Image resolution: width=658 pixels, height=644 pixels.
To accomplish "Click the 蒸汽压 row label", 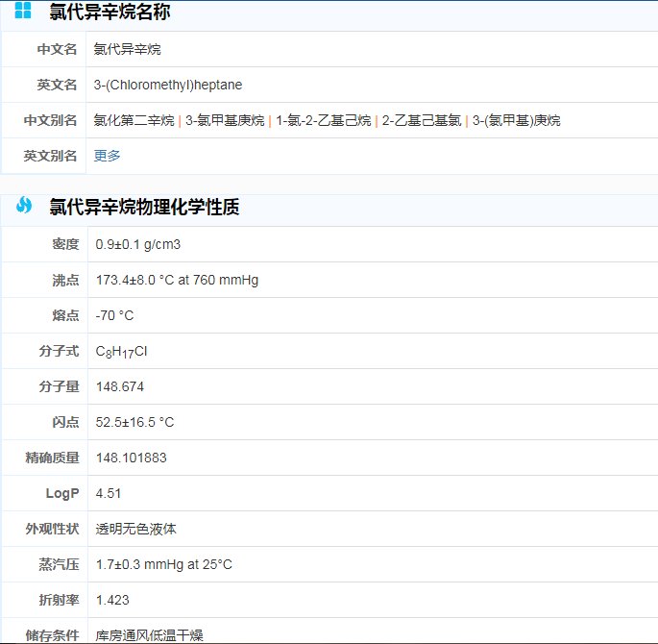I will (59, 564).
